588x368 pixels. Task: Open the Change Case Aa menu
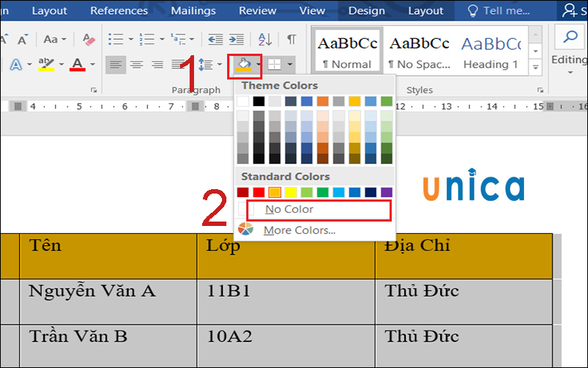pyautogui.click(x=54, y=39)
